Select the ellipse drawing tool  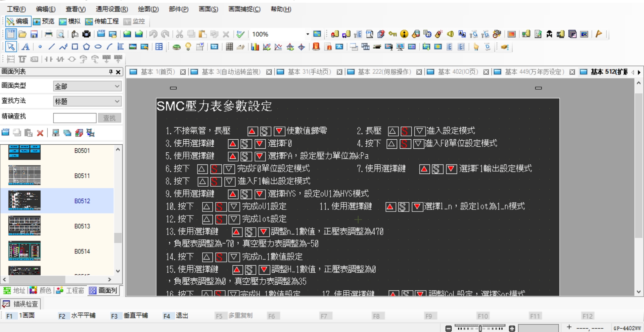tap(98, 47)
